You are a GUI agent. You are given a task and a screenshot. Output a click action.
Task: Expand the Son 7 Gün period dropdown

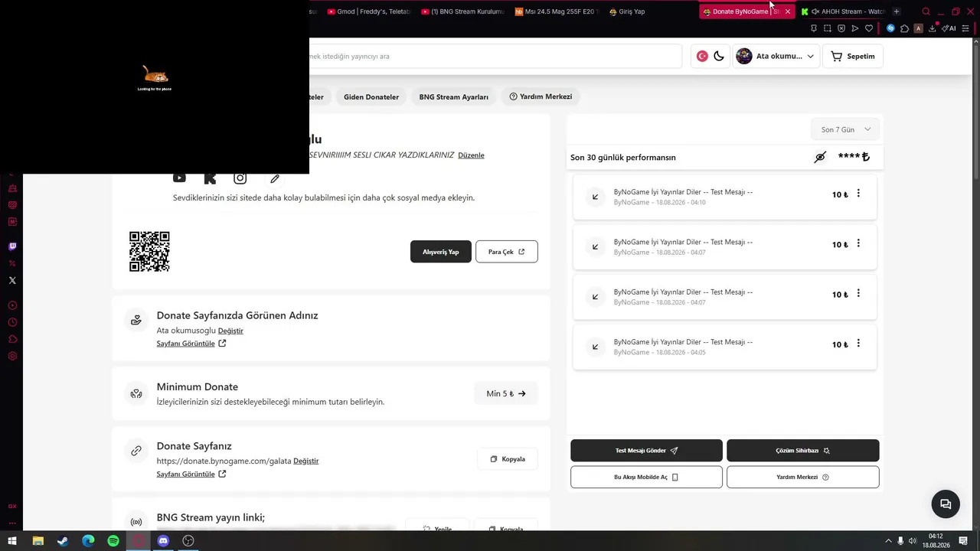point(845,129)
